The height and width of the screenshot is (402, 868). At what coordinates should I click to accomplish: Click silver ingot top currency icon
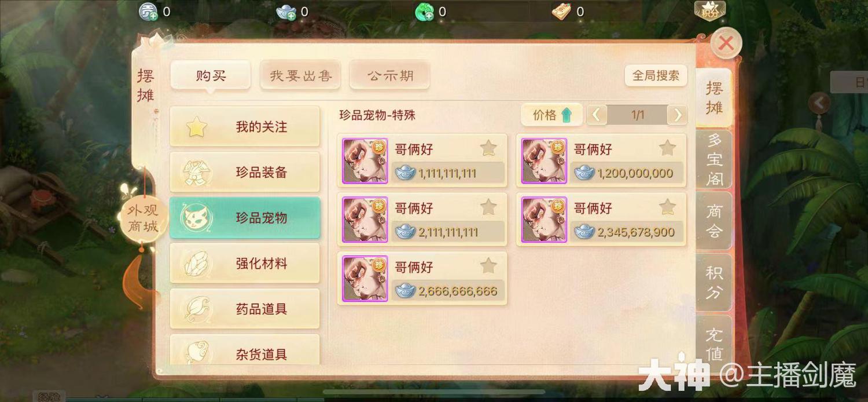pyautogui.click(x=286, y=12)
